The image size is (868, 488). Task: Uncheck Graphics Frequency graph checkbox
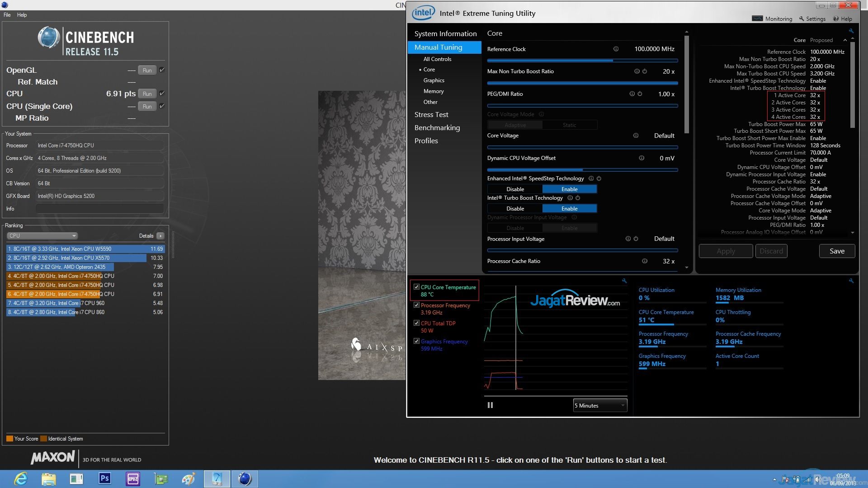[416, 341]
